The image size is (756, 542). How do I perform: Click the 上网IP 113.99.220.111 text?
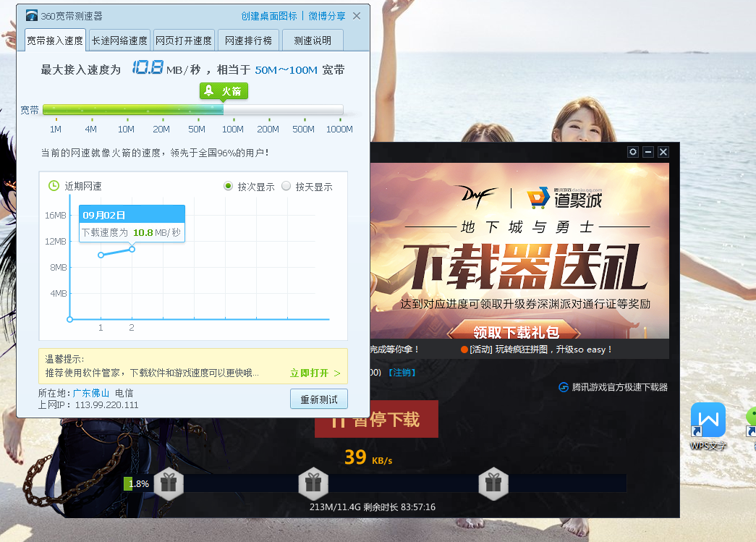coord(88,405)
